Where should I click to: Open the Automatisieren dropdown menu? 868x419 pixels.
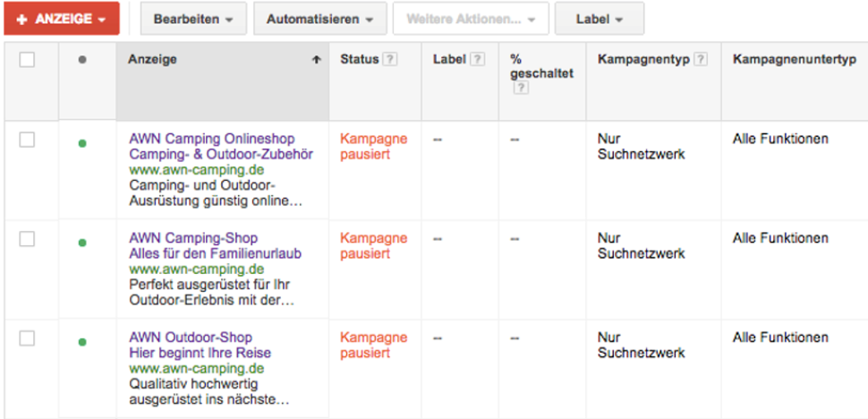point(320,19)
